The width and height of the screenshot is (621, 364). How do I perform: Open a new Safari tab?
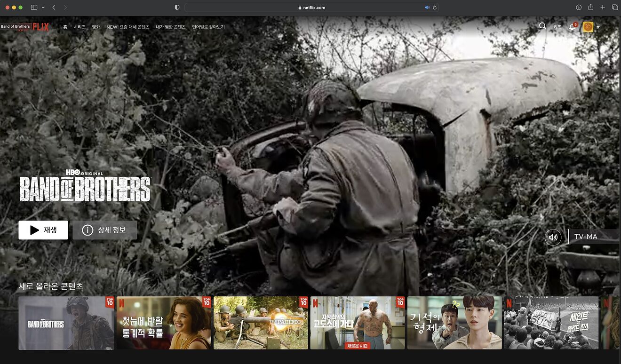pos(603,8)
